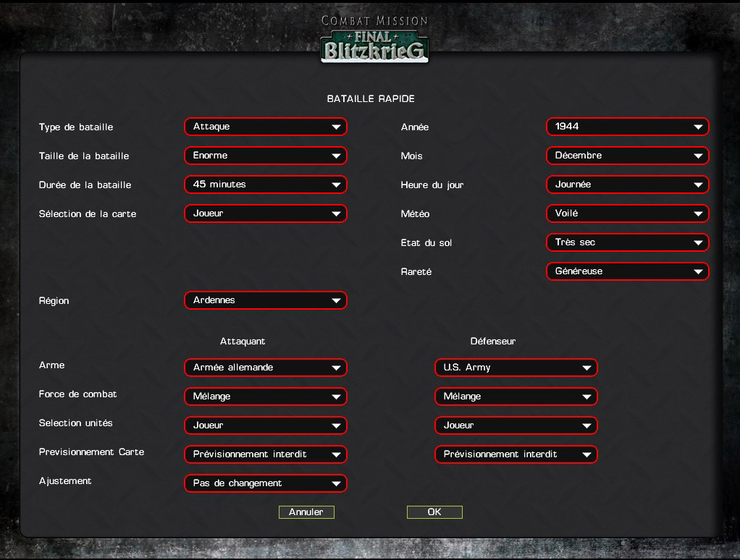This screenshot has height=560, width=740.
Task: Open the Type de bataille dropdown showing Attaque
Action: 266,127
